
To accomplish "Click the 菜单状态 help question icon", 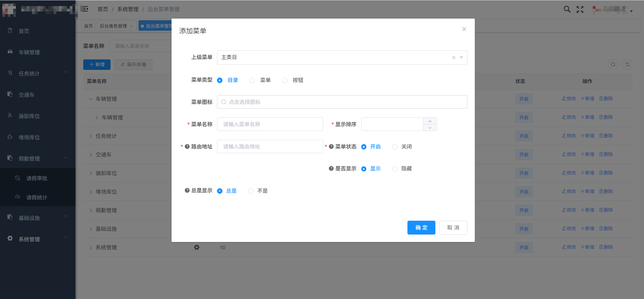I will click(331, 146).
